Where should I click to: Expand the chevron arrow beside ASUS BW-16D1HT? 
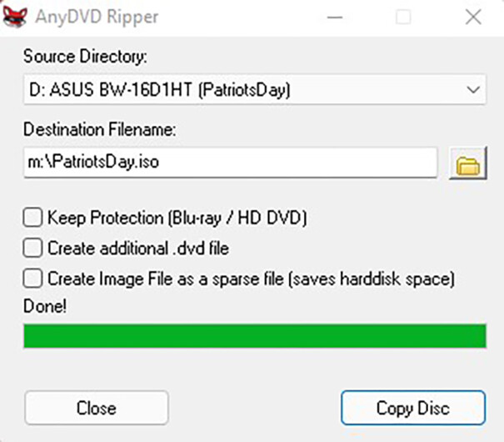473,90
